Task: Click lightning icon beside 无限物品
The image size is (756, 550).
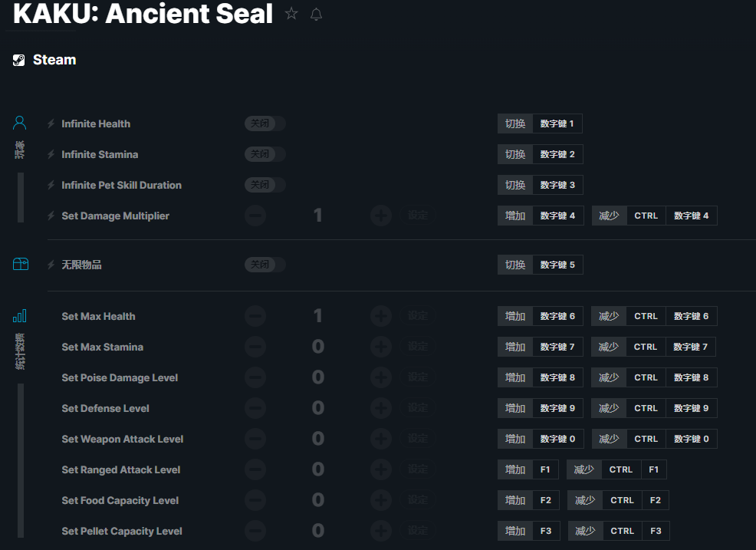Action: (51, 265)
